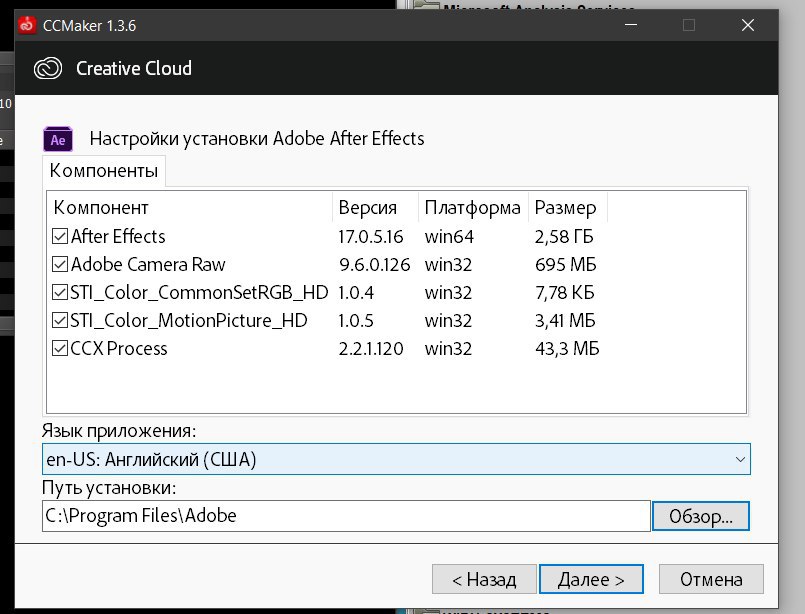This screenshot has width=805, height=614.
Task: Click version 17.0.5.16 cell
Action: click(x=371, y=237)
